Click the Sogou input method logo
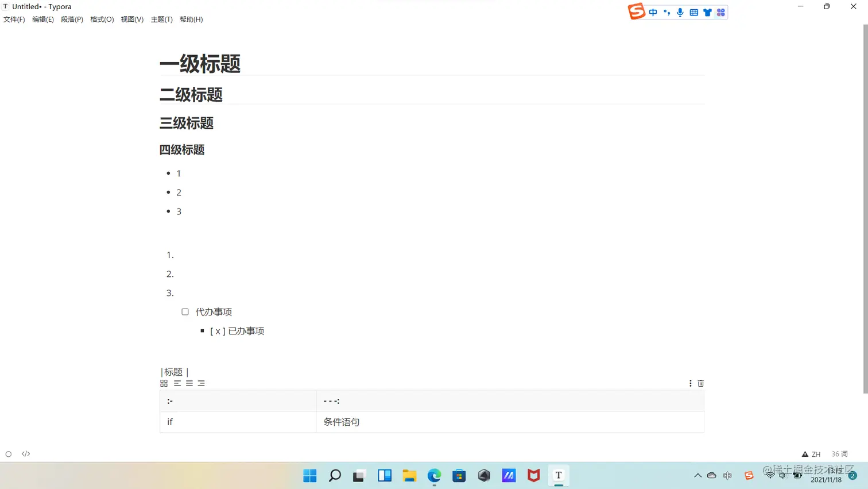This screenshot has height=489, width=868. click(x=636, y=11)
